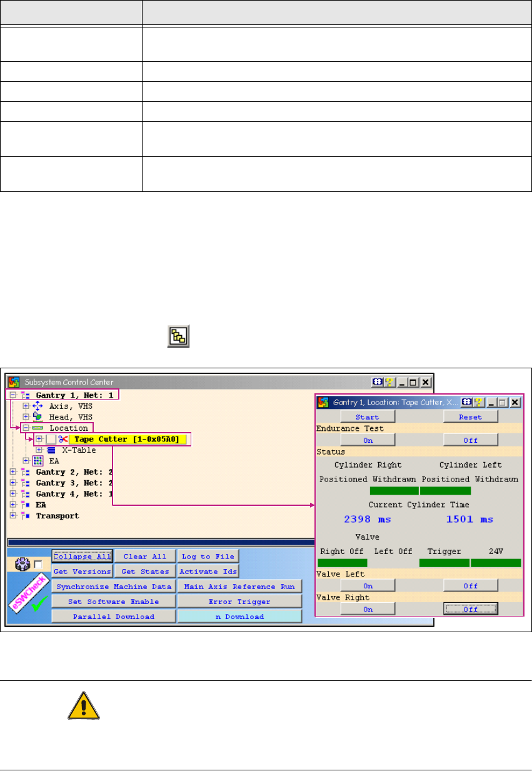Viewport: 532px width, 771px height.
Task: Collapse the Location node
Action: (26, 428)
